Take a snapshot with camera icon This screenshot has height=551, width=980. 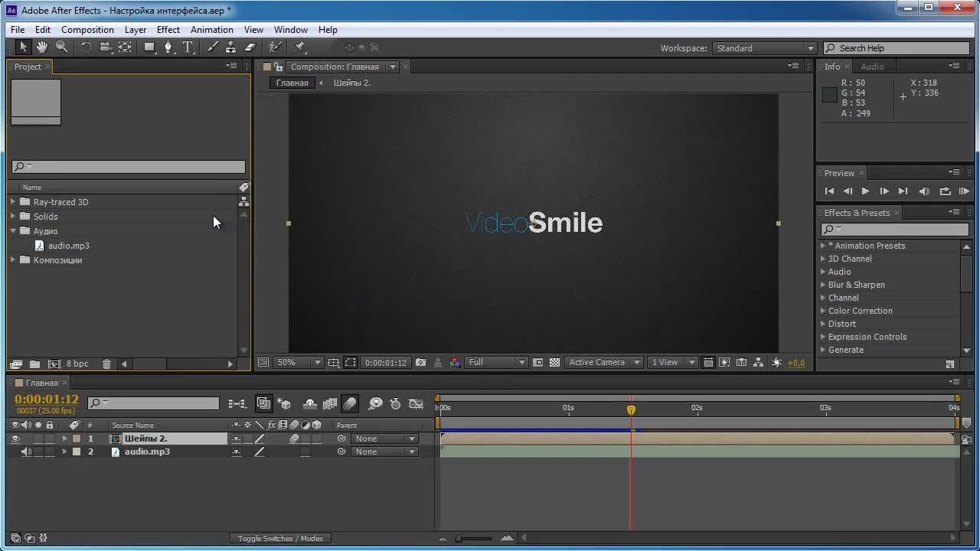421,363
